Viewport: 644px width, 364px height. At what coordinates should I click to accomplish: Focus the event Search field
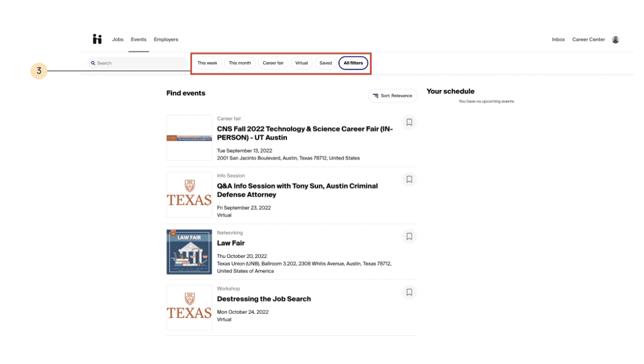coord(138,63)
